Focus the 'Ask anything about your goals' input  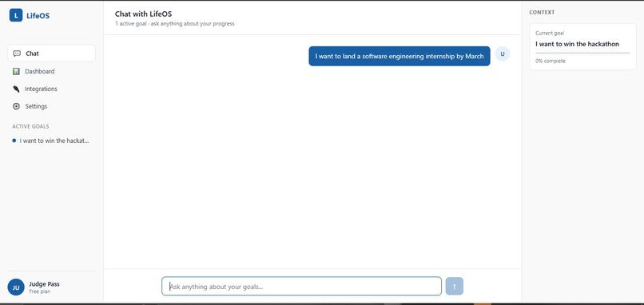tap(301, 286)
